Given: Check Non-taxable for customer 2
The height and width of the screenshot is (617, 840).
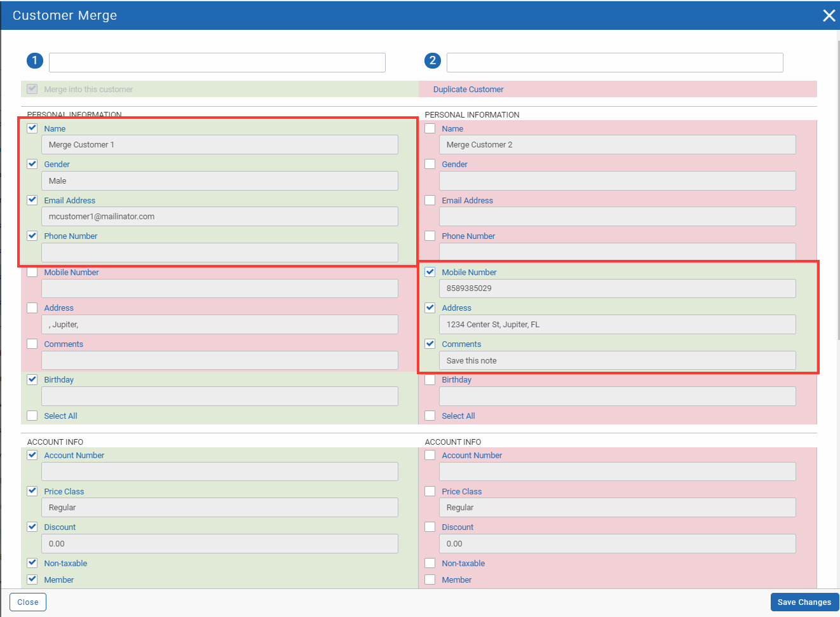Looking at the screenshot, I should point(430,563).
